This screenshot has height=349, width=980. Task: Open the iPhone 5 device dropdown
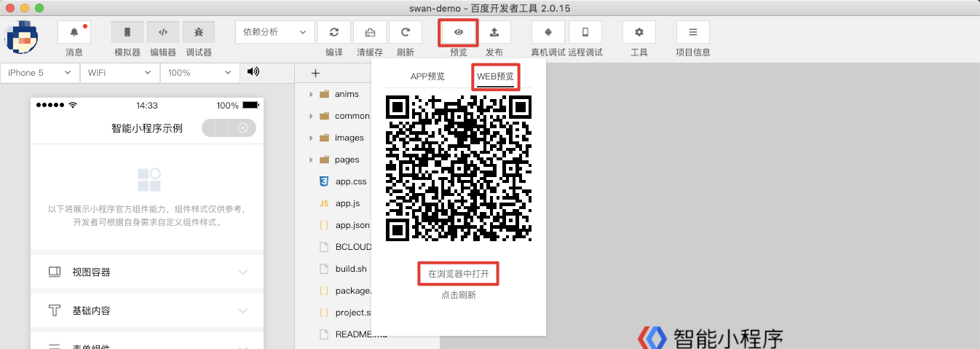(x=39, y=73)
